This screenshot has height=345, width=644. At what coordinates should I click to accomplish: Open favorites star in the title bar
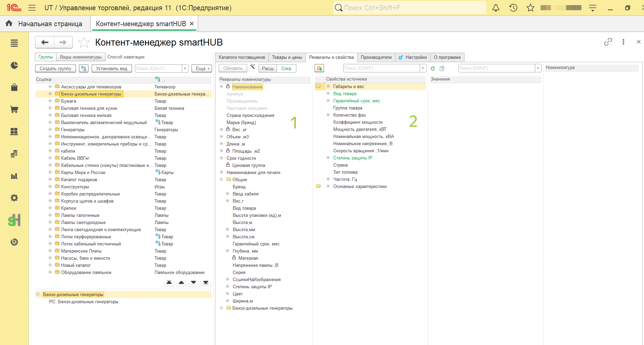[x=530, y=8]
